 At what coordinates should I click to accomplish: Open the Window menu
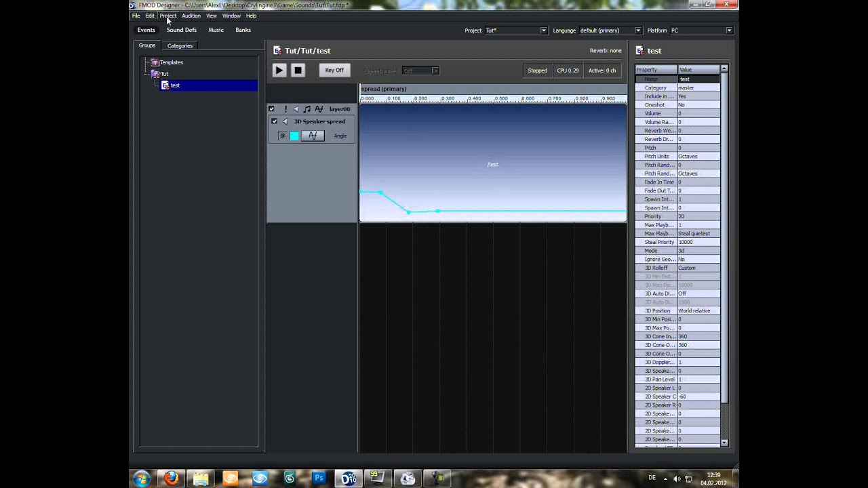(231, 16)
